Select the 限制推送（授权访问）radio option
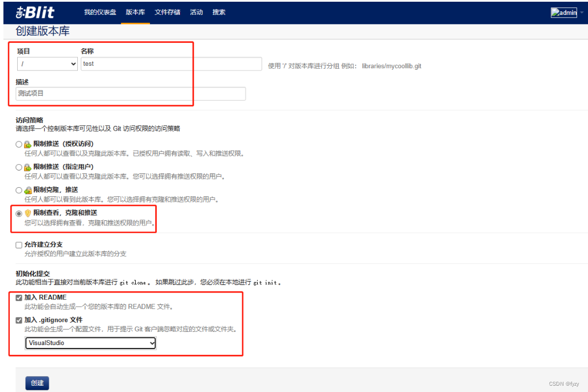The image size is (588, 392). tap(18, 144)
